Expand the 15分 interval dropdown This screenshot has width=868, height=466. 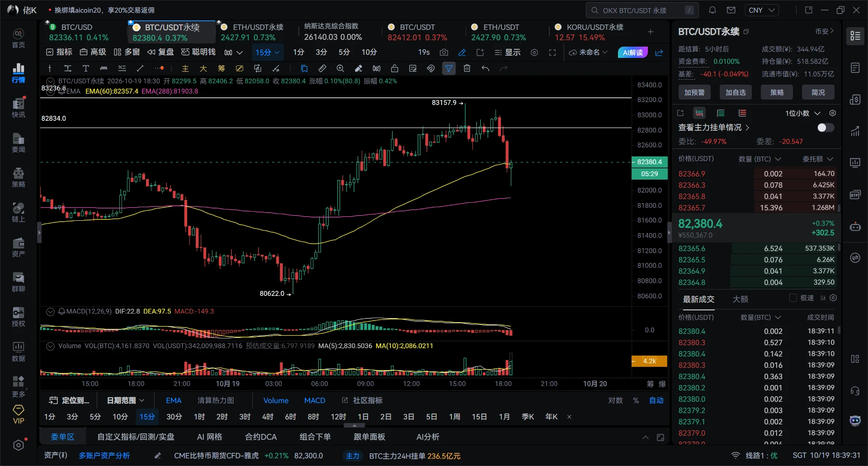pos(268,52)
